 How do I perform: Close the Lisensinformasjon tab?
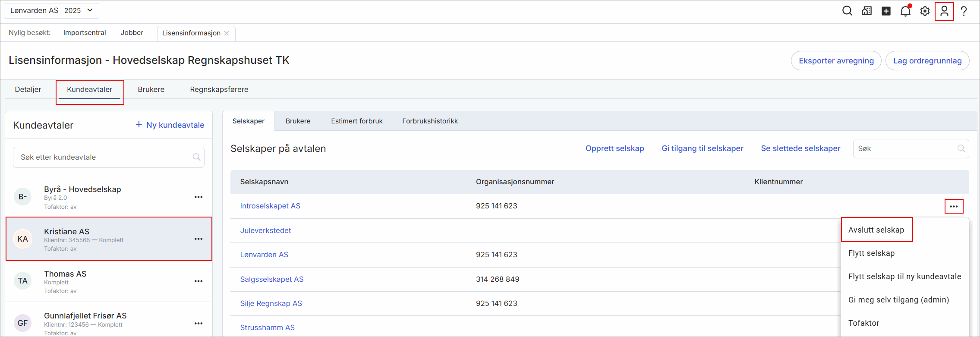227,33
